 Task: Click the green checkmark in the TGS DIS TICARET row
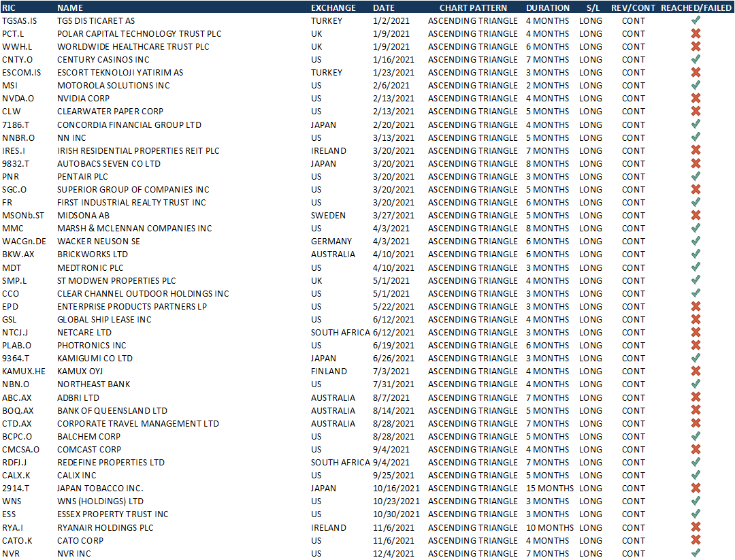[696, 21]
